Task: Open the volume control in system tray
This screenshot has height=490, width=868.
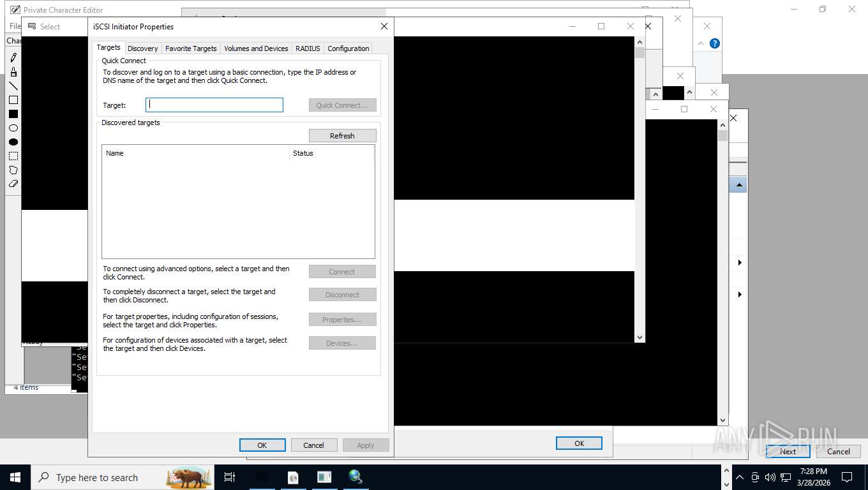Action: tap(770, 477)
